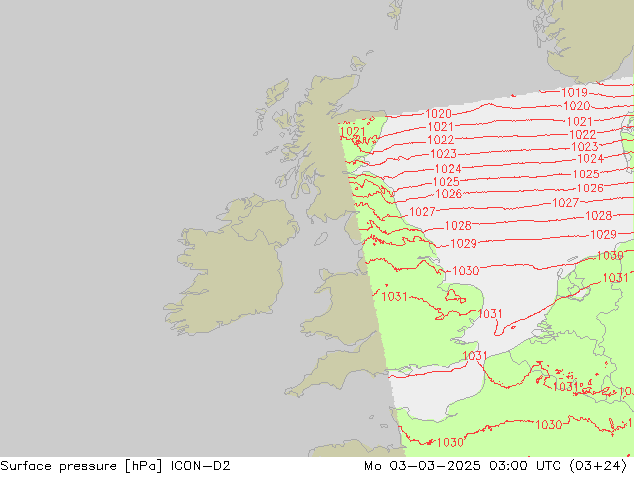The width and height of the screenshot is (634, 490).
Task: Click the '1019' isobar label
Action: pos(575,93)
